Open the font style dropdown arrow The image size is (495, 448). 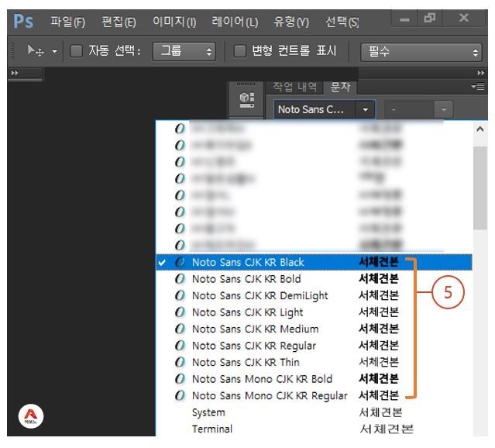coord(444,109)
